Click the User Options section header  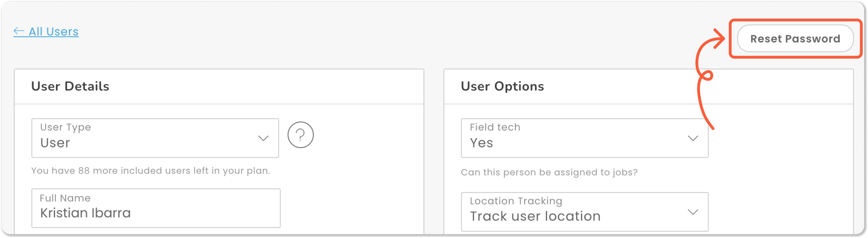(502, 86)
